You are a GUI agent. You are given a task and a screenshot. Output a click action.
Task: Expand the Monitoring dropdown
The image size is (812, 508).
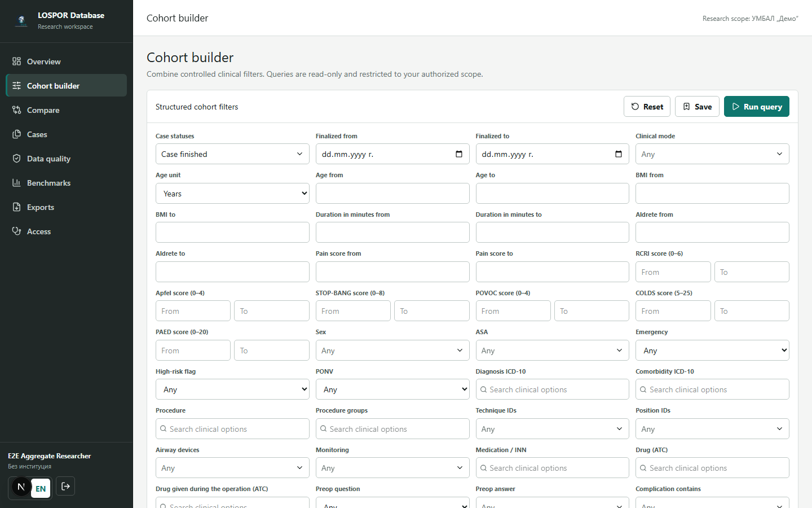(392, 468)
